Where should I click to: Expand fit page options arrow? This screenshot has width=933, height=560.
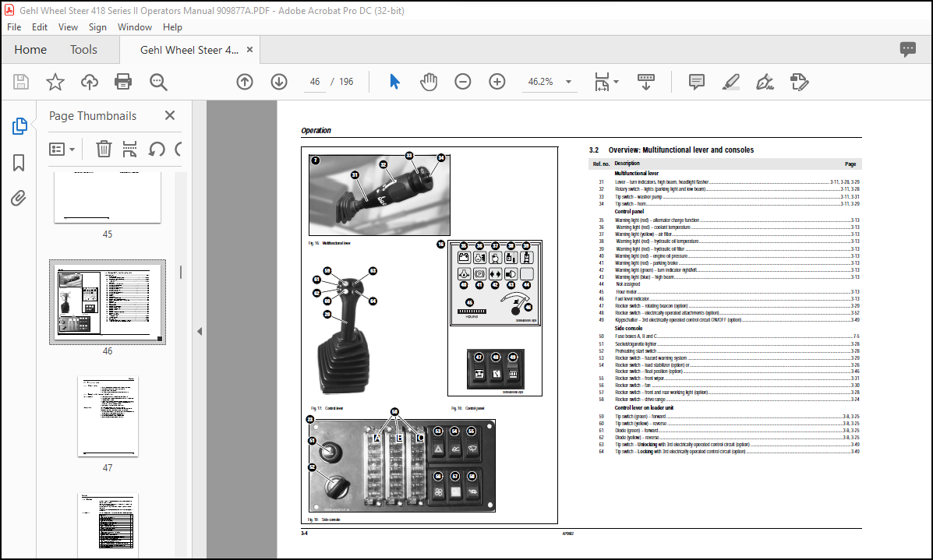(x=616, y=82)
